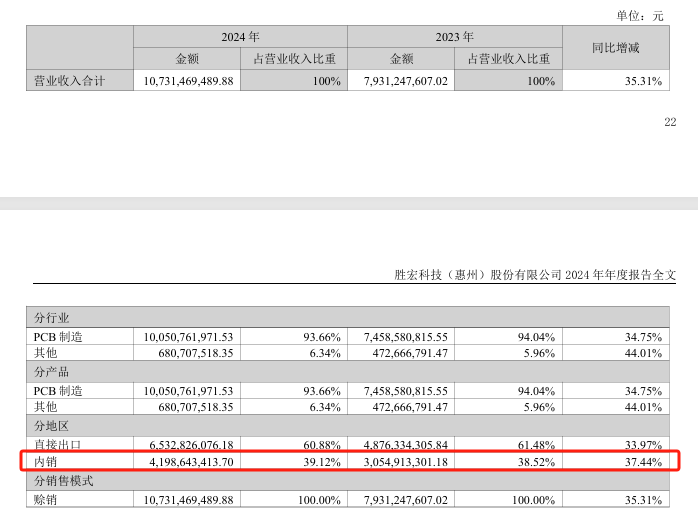Select the 分行业 section heading
The image size is (698, 523).
coord(52,318)
